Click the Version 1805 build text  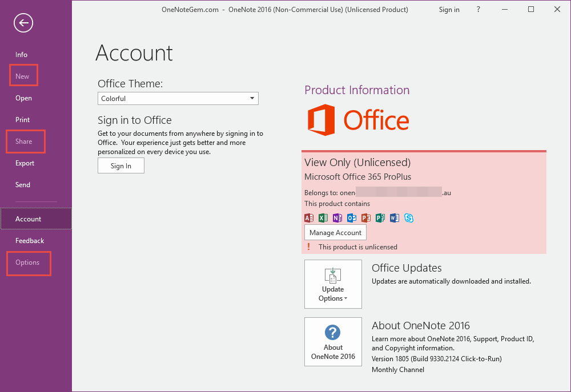pyautogui.click(x=437, y=359)
